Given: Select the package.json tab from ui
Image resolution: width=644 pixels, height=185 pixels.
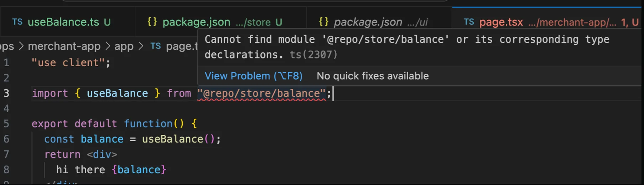Looking at the screenshot, I should tap(368, 22).
